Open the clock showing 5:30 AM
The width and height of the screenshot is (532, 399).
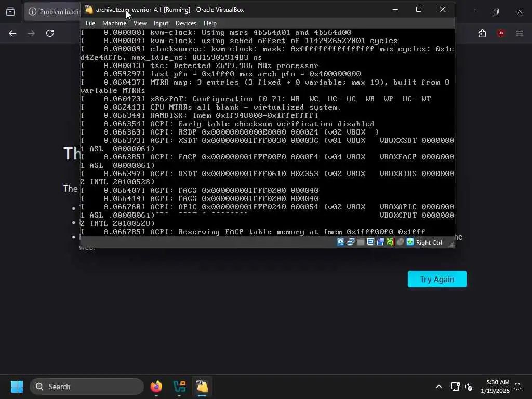495,387
